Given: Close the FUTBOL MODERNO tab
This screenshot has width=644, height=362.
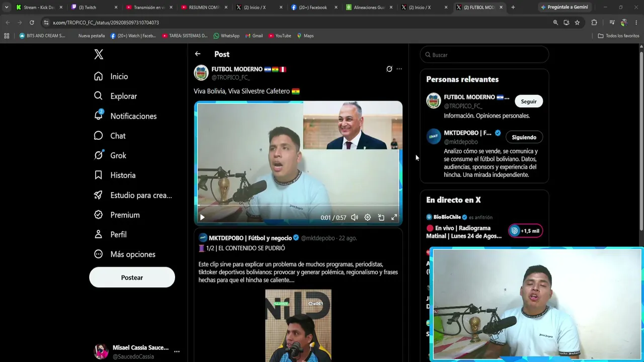Looking at the screenshot, I should [501, 8].
